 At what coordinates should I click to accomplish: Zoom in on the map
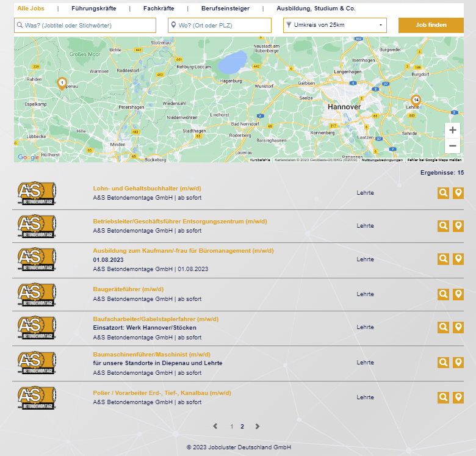point(452,130)
